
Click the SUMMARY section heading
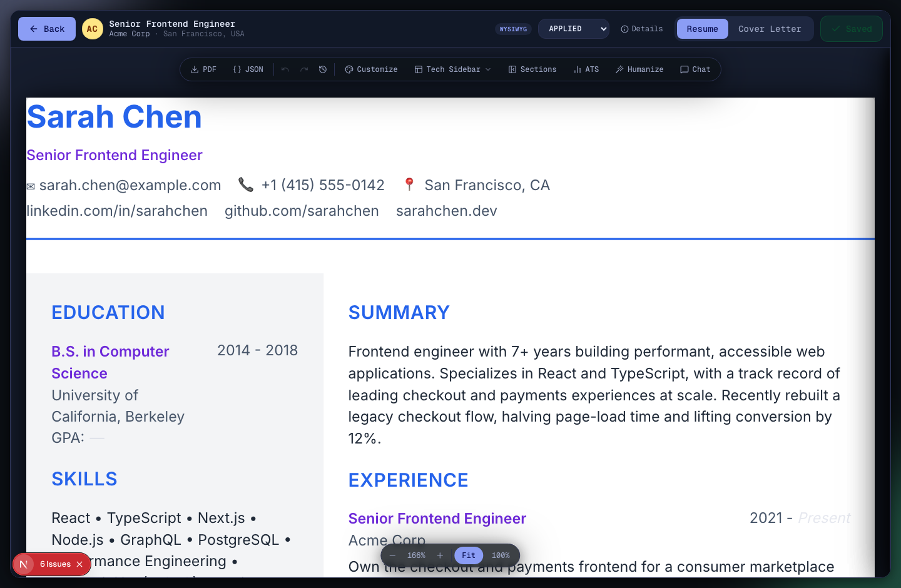click(399, 312)
